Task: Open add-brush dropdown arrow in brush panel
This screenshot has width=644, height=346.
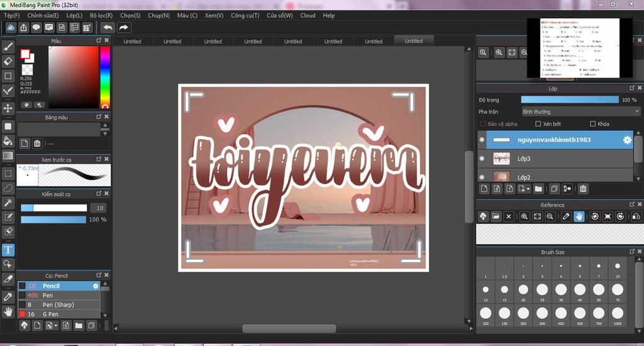Action: 56,326
